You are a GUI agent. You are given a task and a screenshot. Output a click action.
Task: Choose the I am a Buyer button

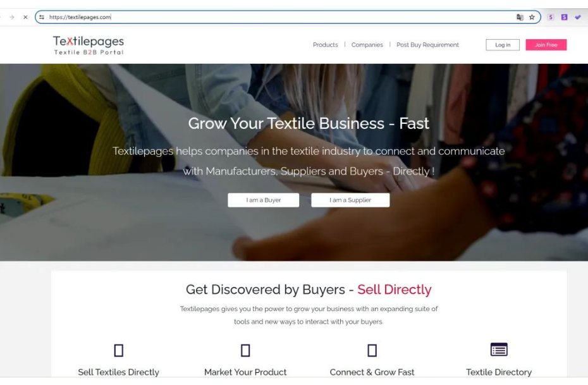pos(263,200)
